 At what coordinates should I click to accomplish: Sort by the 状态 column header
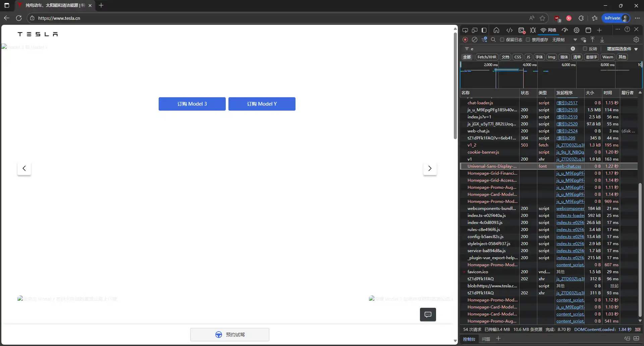tap(528, 93)
